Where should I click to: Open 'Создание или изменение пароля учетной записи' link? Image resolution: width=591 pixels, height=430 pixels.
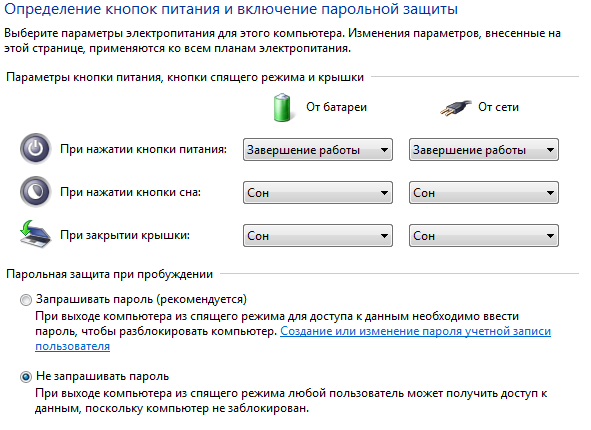pos(415,331)
